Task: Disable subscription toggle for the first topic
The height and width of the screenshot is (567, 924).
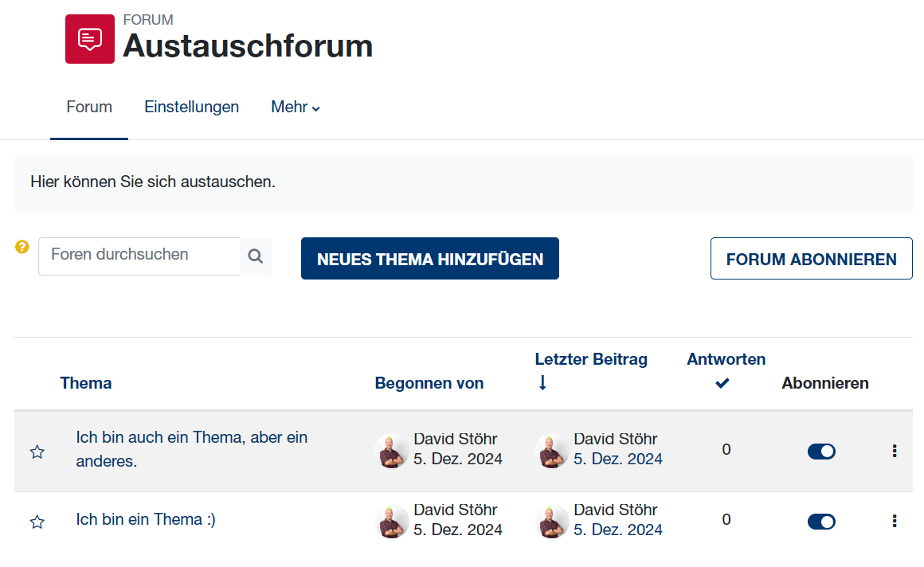Action: [x=821, y=451]
